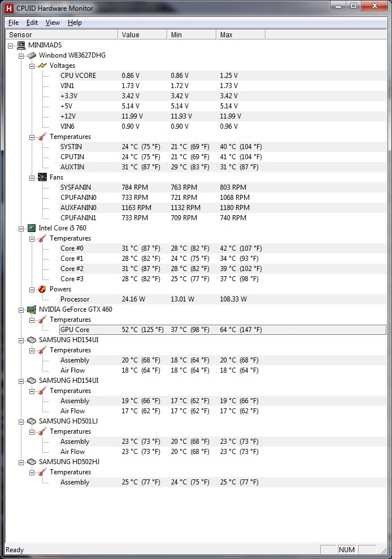Click the NUM indicator in the status bar
The height and width of the screenshot is (559, 392).
(x=347, y=550)
